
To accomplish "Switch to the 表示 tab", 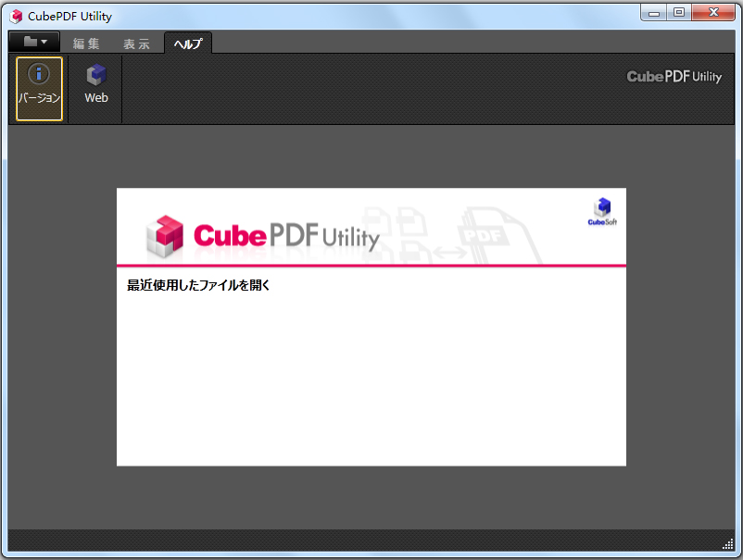I will click(x=136, y=44).
